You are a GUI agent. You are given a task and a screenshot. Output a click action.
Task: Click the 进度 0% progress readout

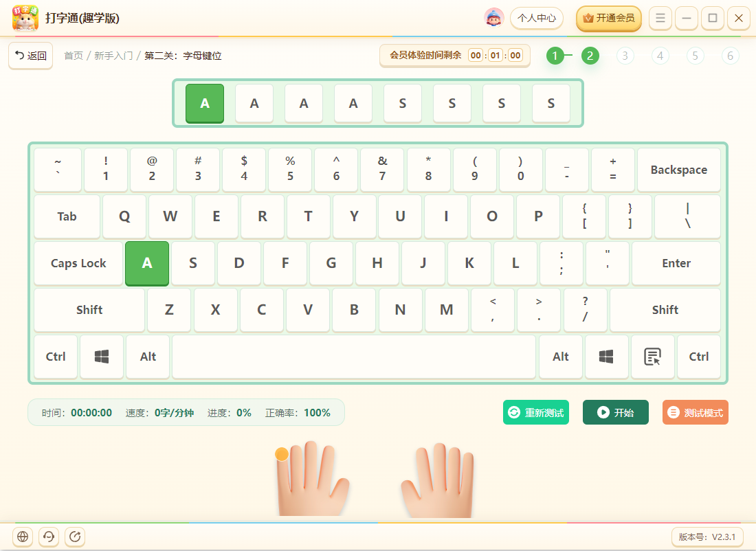230,413
